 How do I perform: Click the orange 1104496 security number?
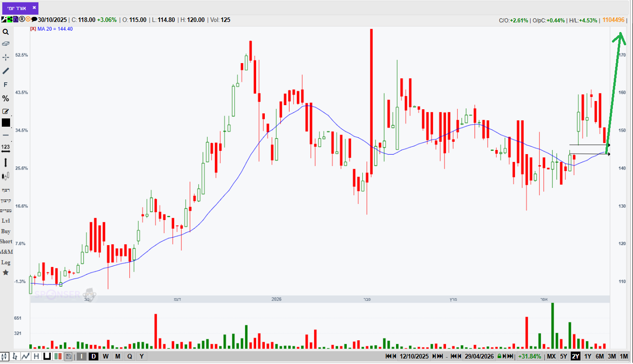tap(614, 20)
